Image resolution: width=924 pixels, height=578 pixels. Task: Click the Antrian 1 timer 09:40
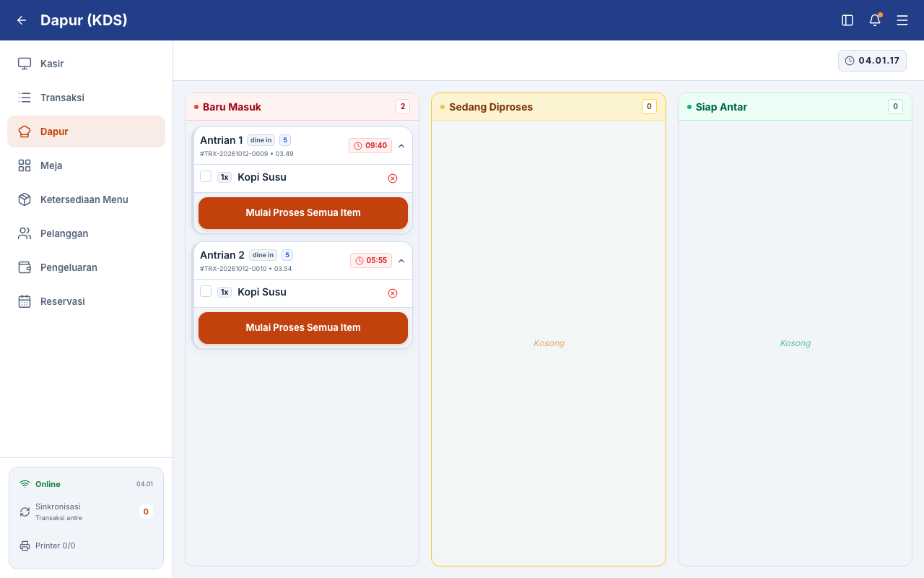tap(370, 146)
